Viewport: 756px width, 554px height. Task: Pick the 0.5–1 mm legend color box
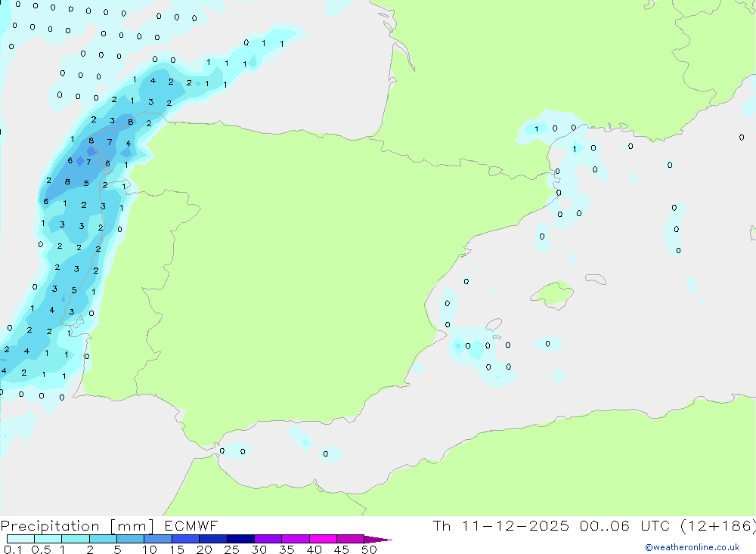pyautogui.click(x=48, y=539)
